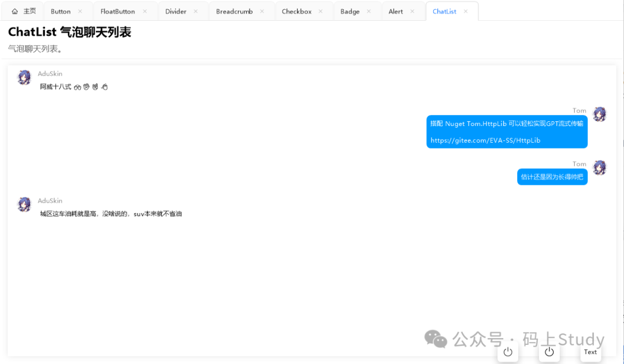Close the Checkbox tab
The height and width of the screenshot is (364, 624).
(x=321, y=12)
